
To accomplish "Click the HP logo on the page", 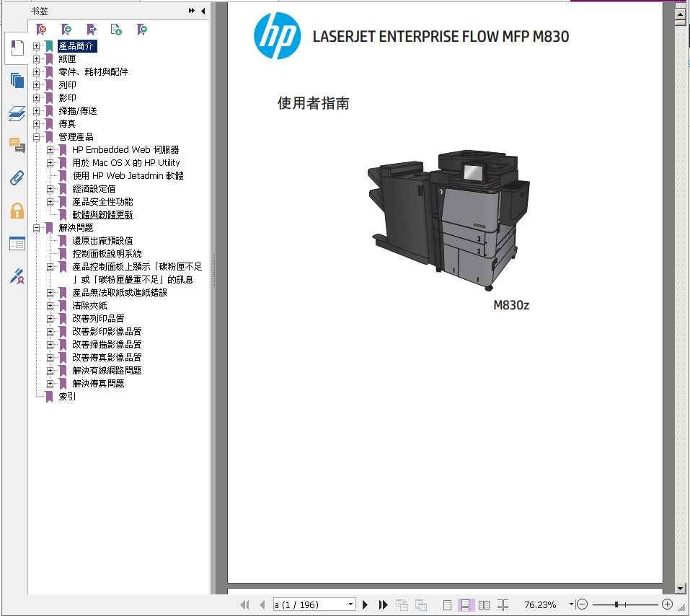I will click(x=278, y=35).
